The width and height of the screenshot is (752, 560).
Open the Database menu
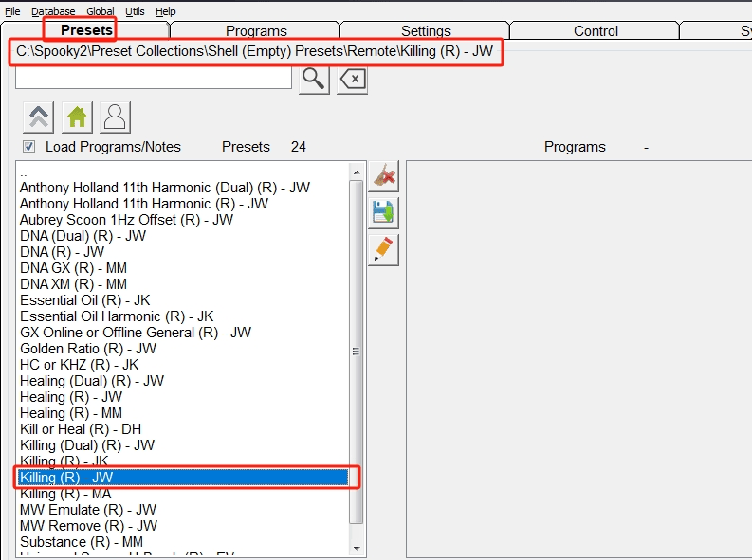pos(53,11)
